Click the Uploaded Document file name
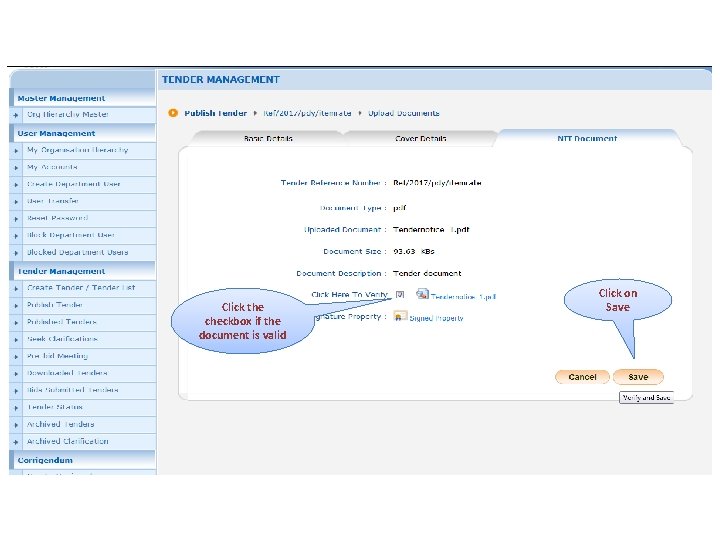The image size is (720, 540). pos(431,230)
